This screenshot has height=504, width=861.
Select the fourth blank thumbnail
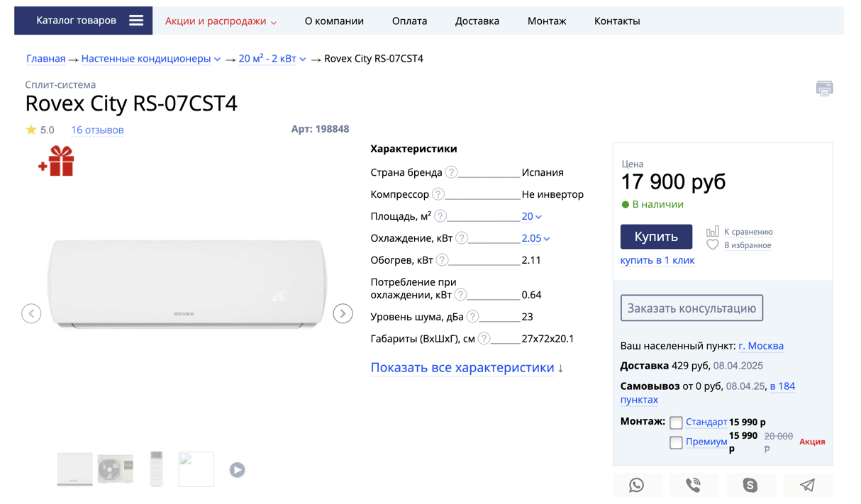click(196, 469)
